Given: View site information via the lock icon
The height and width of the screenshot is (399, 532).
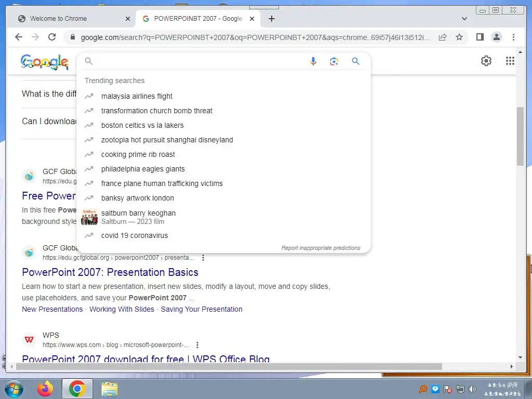Looking at the screenshot, I should [72, 37].
